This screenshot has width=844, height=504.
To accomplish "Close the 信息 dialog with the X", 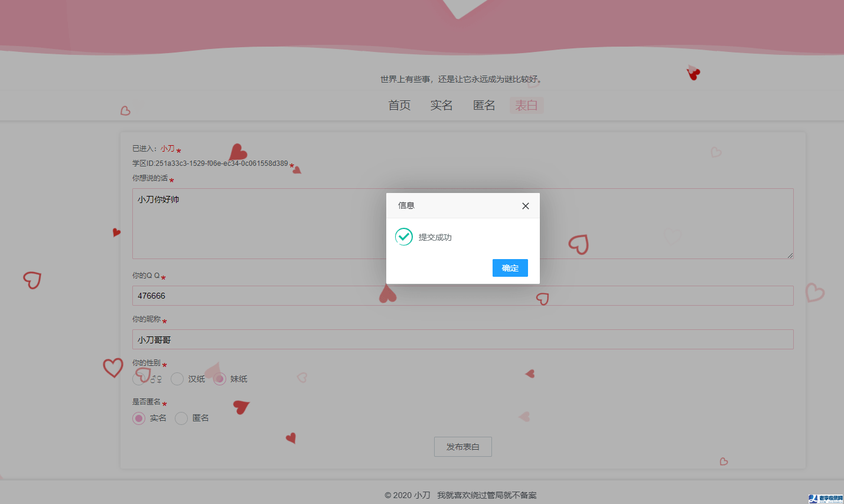I will (525, 205).
